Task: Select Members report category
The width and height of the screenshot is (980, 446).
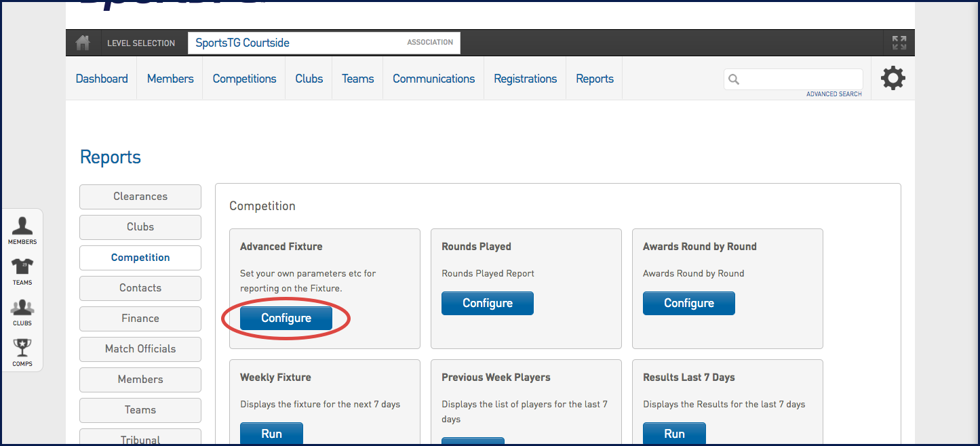Action: coord(140,380)
